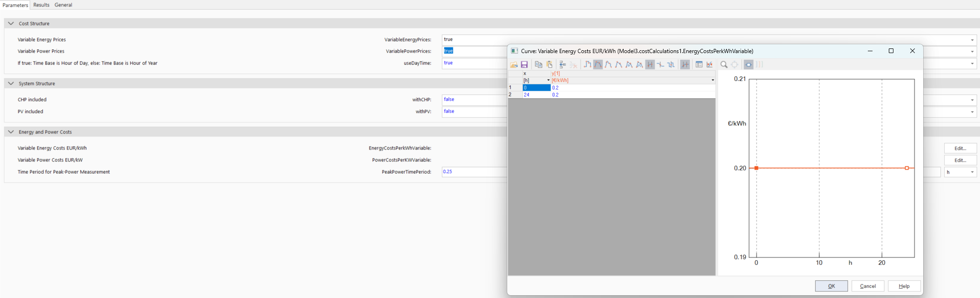980x298 pixels.
Task: Open Help from the curve dialog
Action: [x=904, y=286]
